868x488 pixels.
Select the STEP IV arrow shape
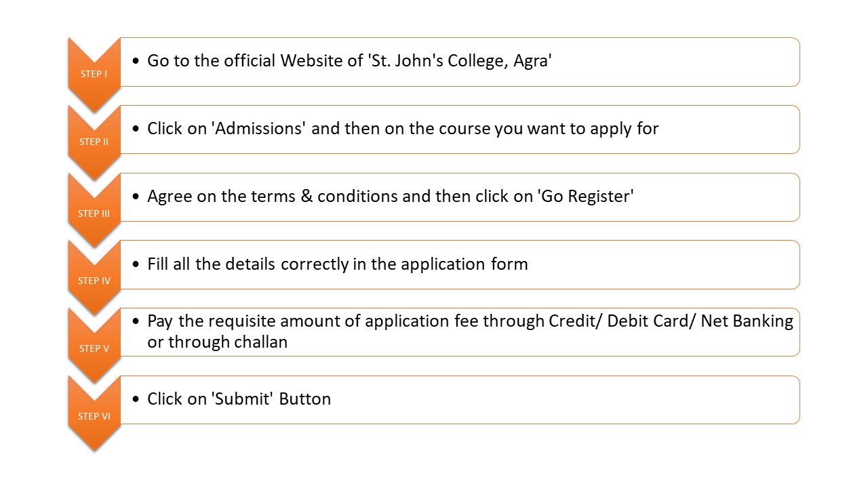point(94,280)
